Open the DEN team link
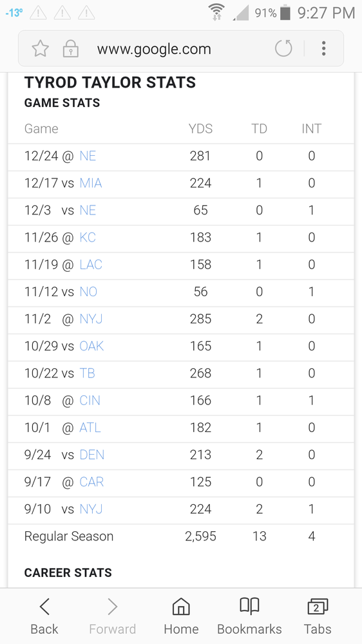362x644 pixels. coord(92,455)
